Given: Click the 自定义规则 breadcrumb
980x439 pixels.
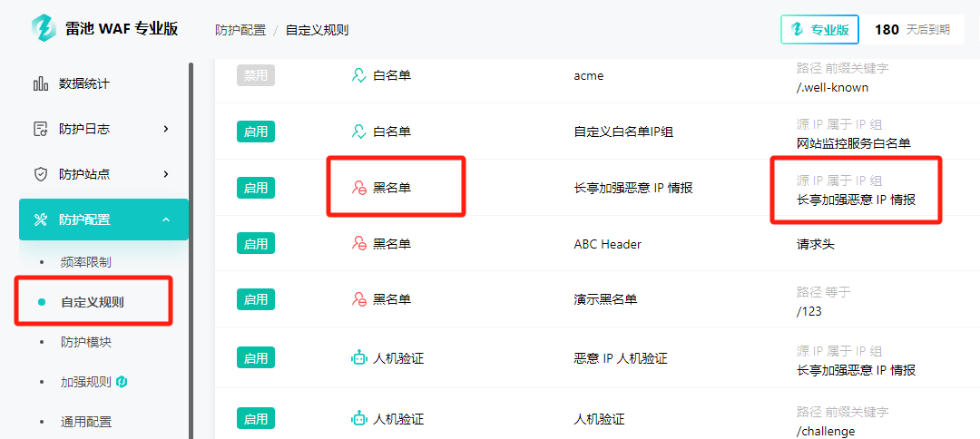Looking at the screenshot, I should click(317, 30).
